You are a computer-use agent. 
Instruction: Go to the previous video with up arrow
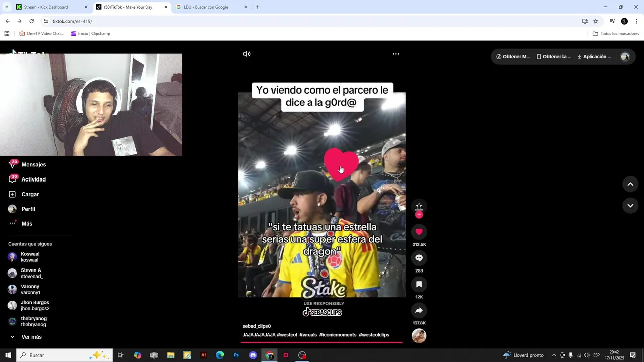pyautogui.click(x=630, y=184)
